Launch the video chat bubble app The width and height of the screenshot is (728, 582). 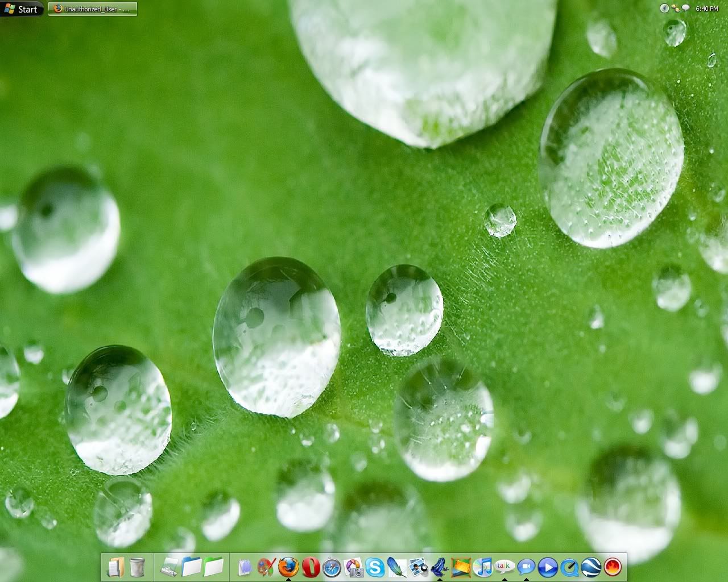click(526, 567)
